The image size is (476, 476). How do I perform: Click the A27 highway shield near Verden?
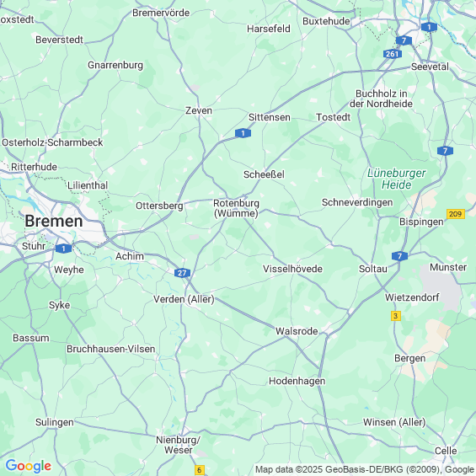pyautogui.click(x=182, y=273)
